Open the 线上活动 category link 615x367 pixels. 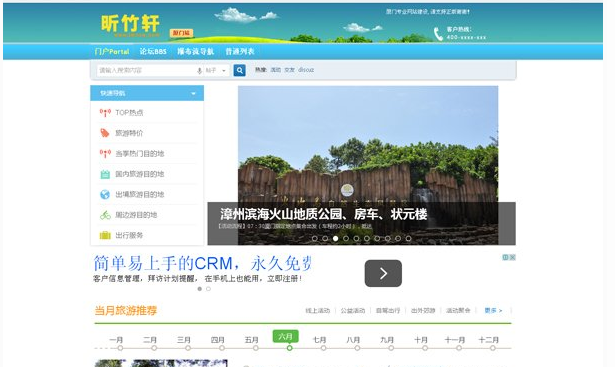[318, 311]
